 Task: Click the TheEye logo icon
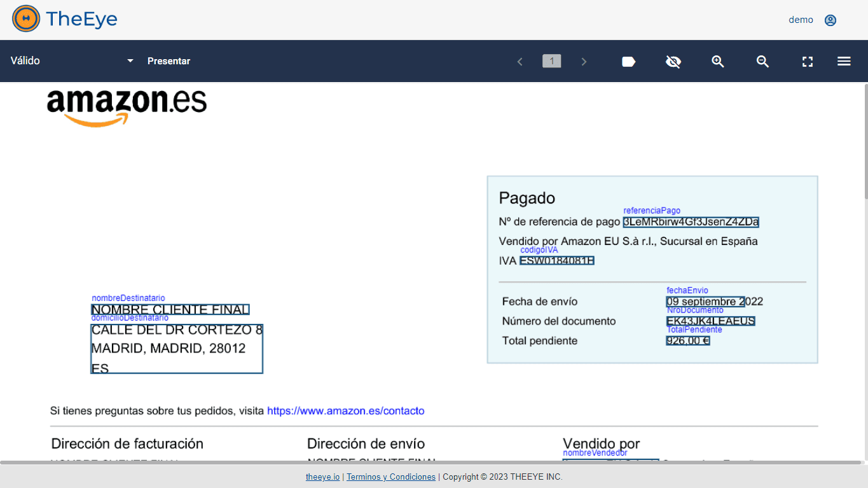[25, 18]
